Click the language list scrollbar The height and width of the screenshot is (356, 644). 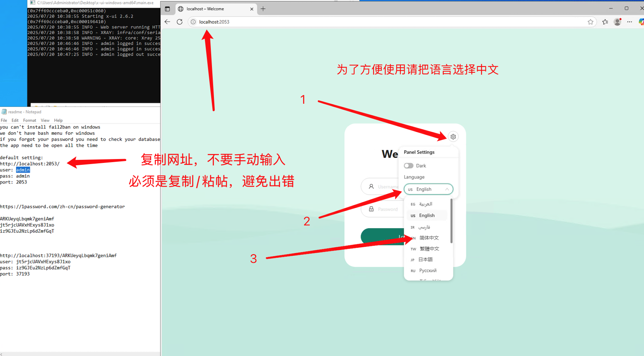[x=451, y=221]
